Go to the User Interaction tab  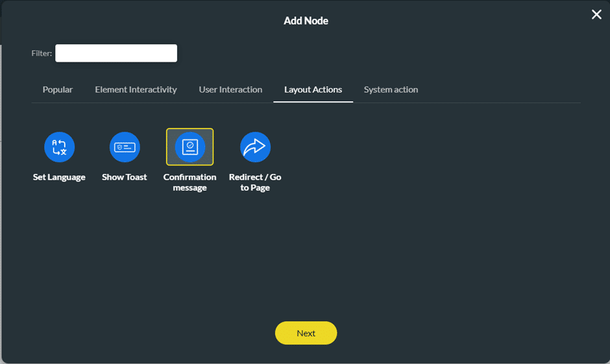[230, 90]
